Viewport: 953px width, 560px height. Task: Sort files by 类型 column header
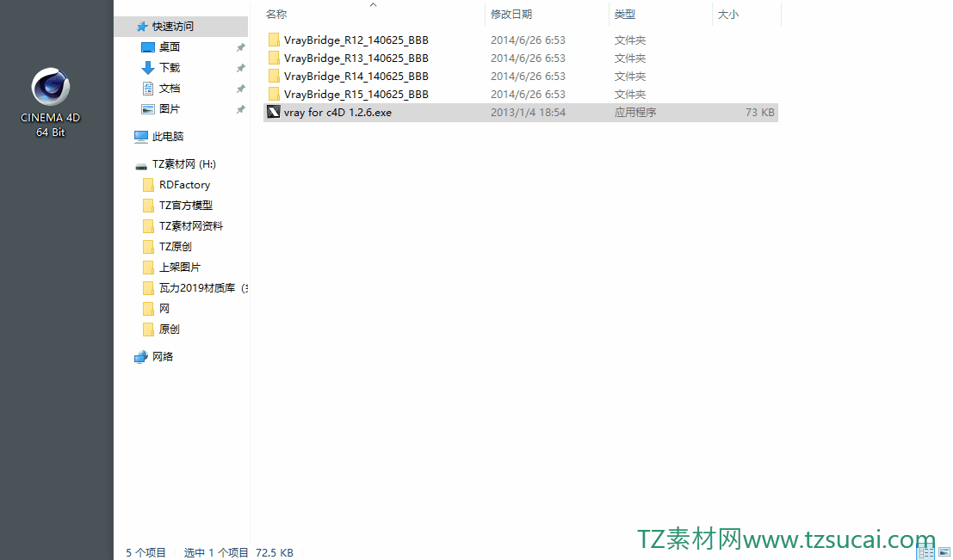pyautogui.click(x=625, y=14)
